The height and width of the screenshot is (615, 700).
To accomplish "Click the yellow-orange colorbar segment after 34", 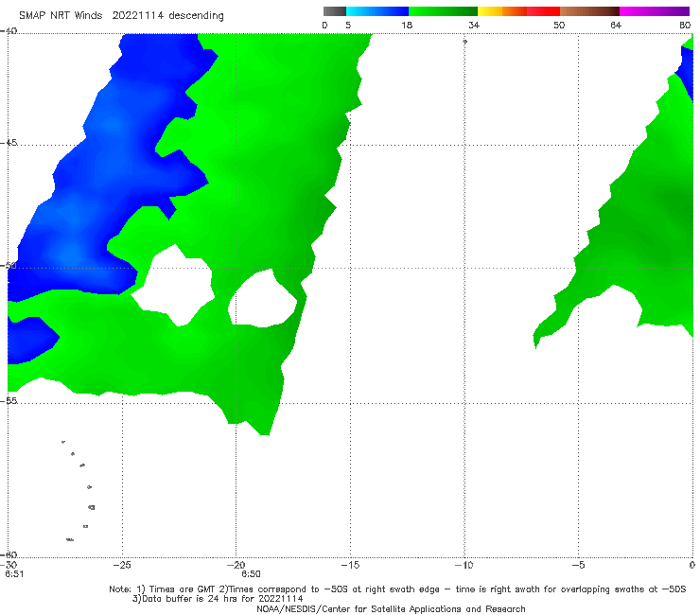I will pos(501,11).
